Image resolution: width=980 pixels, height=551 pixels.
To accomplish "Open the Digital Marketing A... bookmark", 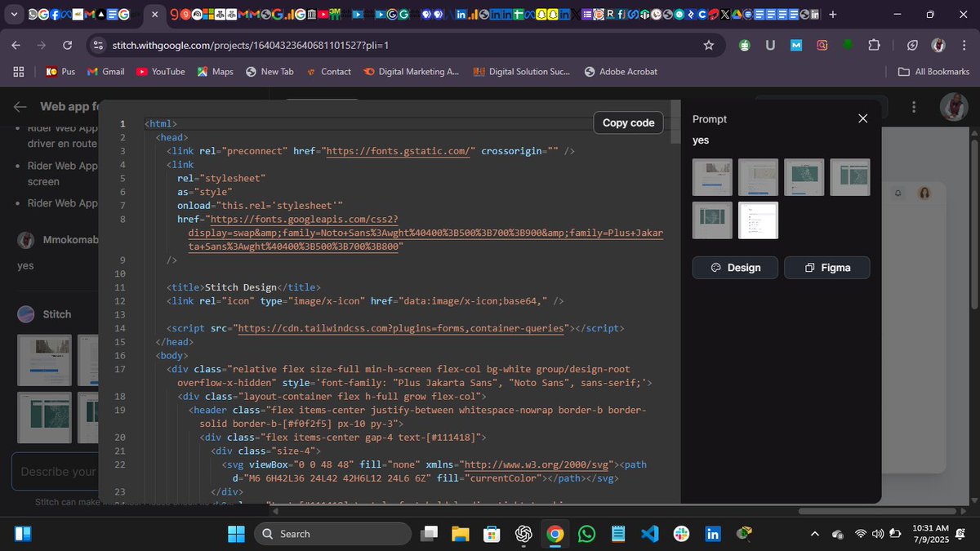I will pyautogui.click(x=411, y=72).
